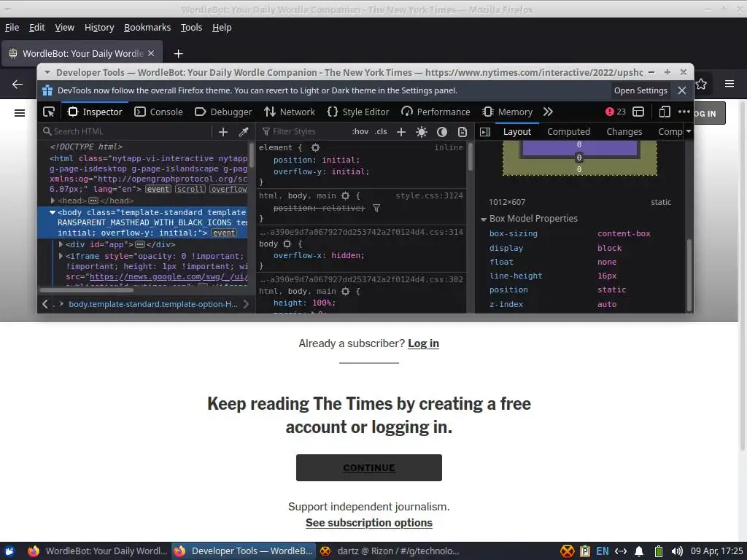This screenshot has width=747, height=560.
Task: Bookmark this page star icon
Action: pos(701,85)
